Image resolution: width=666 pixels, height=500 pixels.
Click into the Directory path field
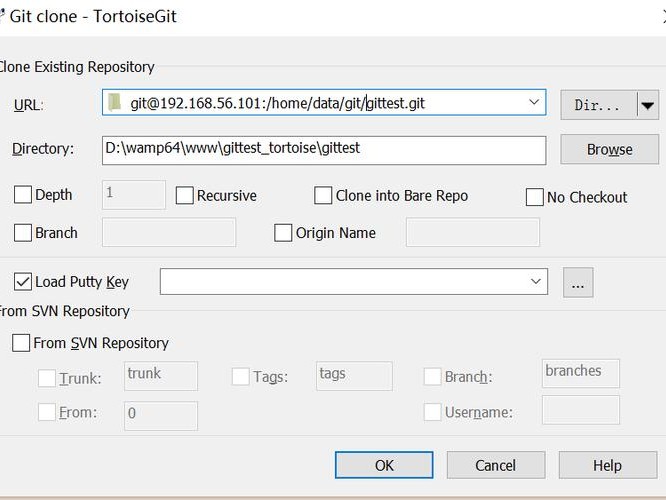[324, 150]
